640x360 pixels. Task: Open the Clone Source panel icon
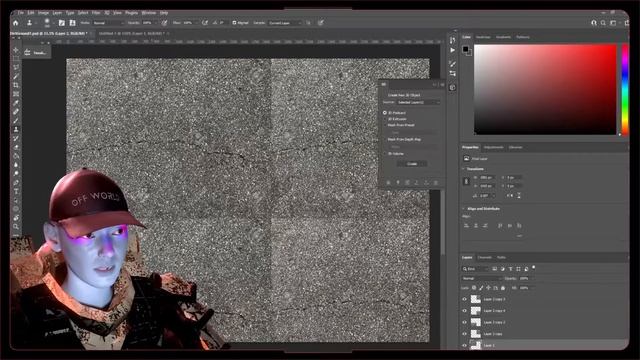pos(72,23)
